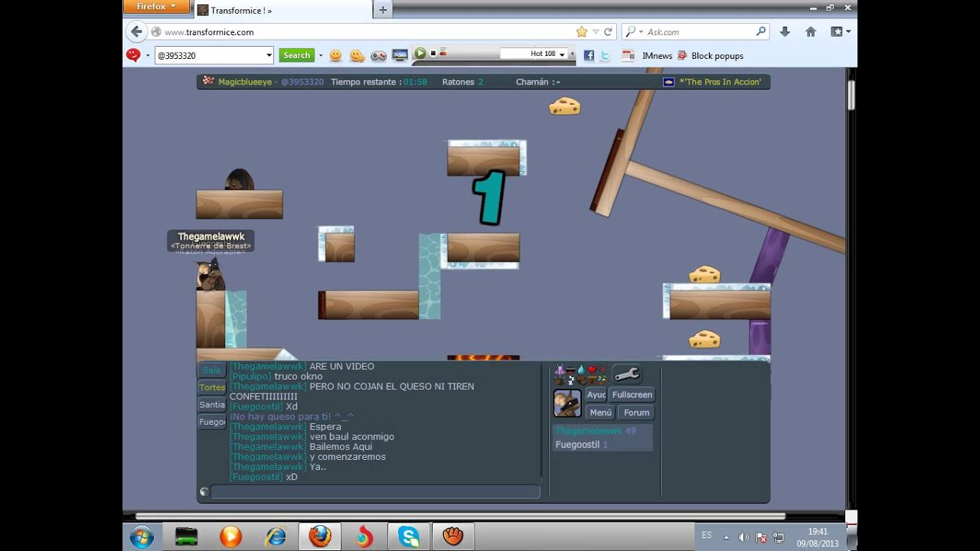The height and width of the screenshot is (551, 980).
Task: Click the search magnifier in Ask.com box
Action: [x=761, y=31]
